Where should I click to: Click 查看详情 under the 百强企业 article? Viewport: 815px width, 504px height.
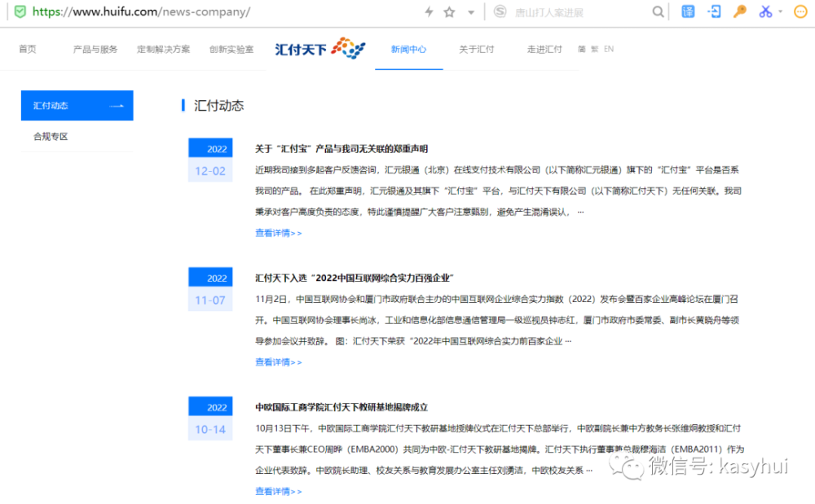[278, 362]
